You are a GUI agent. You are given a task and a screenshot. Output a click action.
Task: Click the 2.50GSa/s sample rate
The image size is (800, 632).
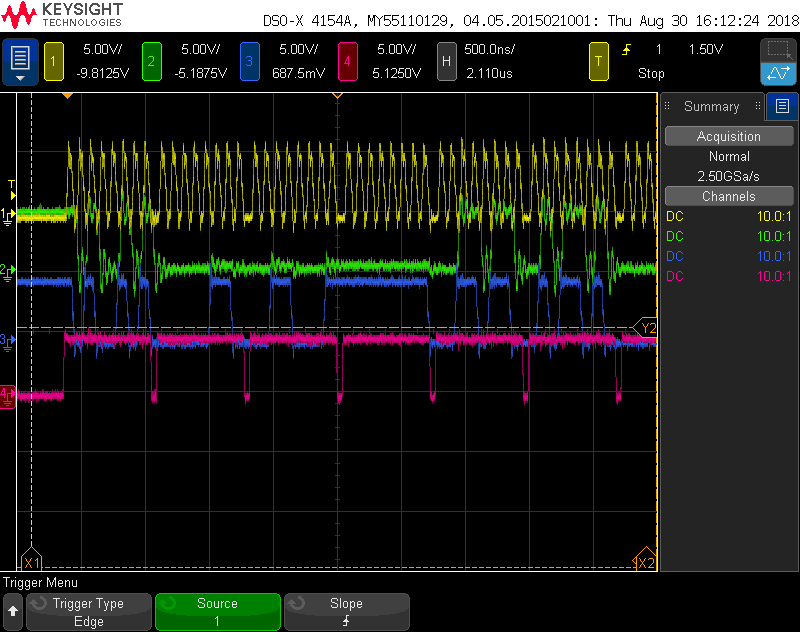pos(728,176)
